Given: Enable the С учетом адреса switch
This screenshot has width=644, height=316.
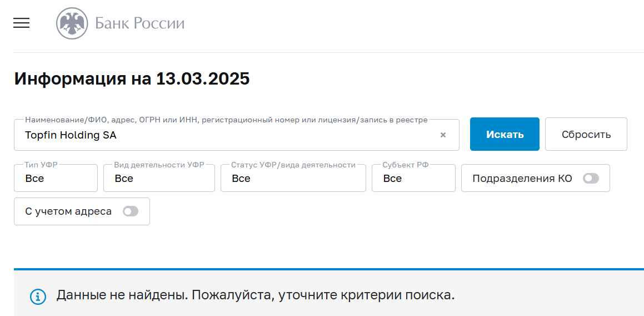Looking at the screenshot, I should tap(131, 211).
